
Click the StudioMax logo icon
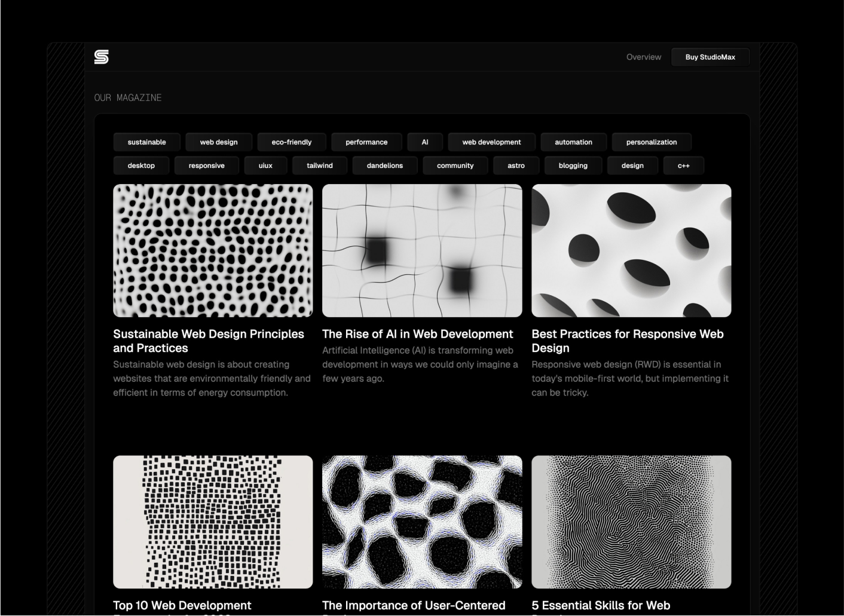[x=101, y=57]
